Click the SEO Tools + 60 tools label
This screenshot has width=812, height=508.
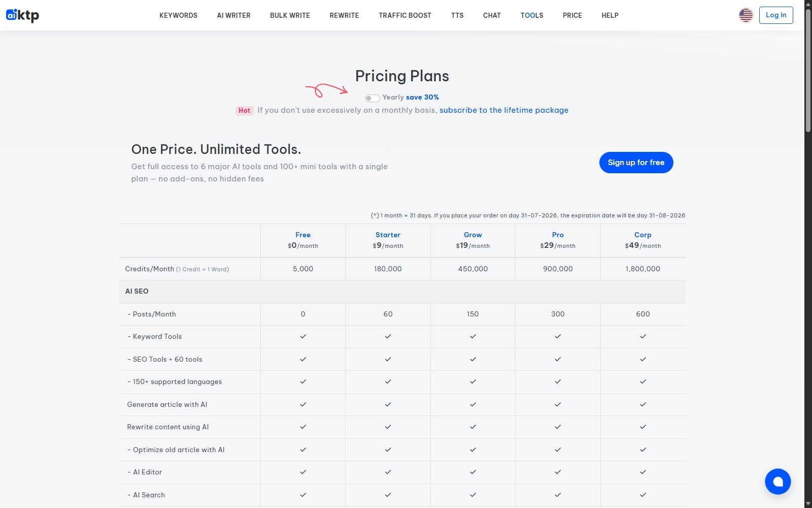(x=165, y=360)
